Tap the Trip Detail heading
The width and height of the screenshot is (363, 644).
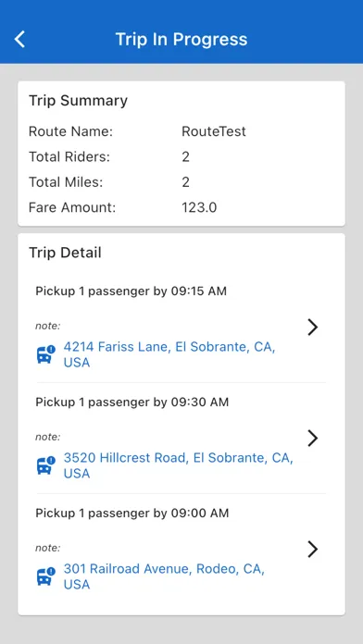[x=65, y=253]
